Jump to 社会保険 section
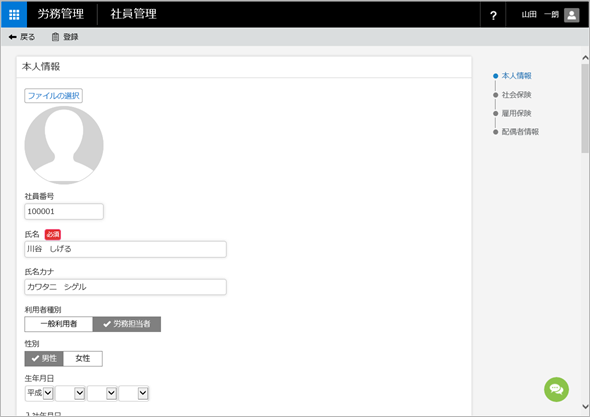The image size is (590, 417). pyautogui.click(x=516, y=94)
